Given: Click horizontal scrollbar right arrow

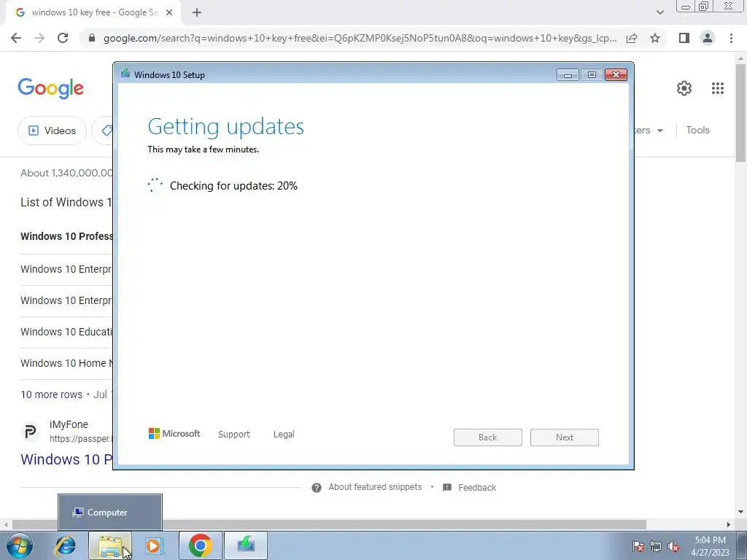Looking at the screenshot, I should click(729, 524).
